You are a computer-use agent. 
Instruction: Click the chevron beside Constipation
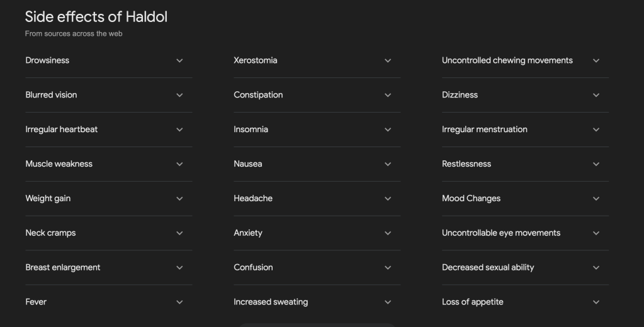click(x=388, y=96)
